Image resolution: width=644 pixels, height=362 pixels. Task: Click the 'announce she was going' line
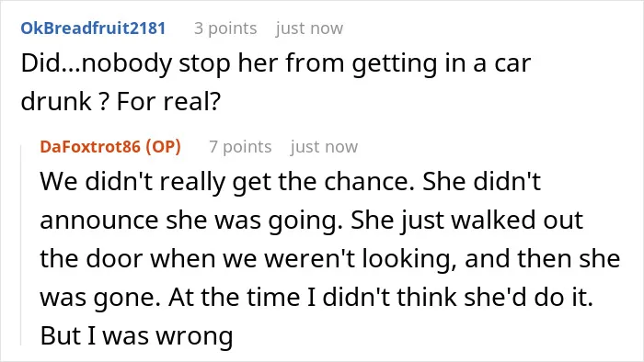[x=311, y=221]
